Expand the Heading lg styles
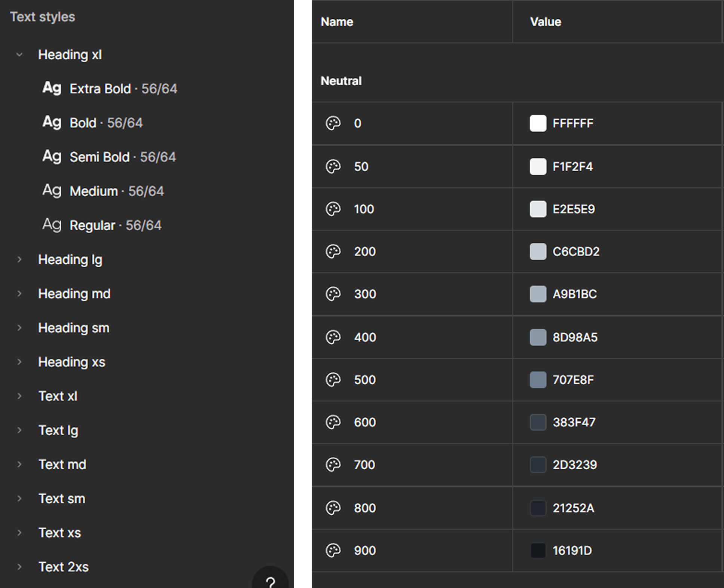 (x=19, y=259)
